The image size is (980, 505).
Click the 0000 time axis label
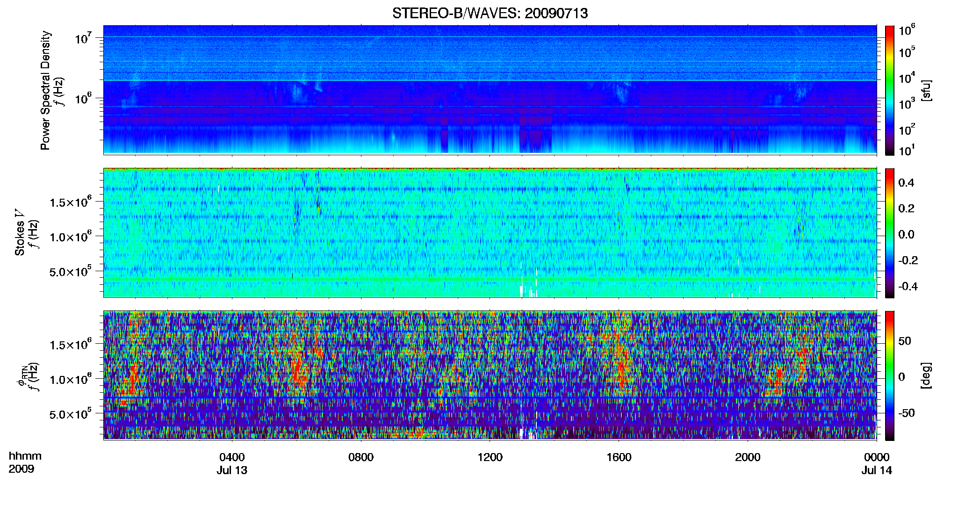(x=877, y=457)
